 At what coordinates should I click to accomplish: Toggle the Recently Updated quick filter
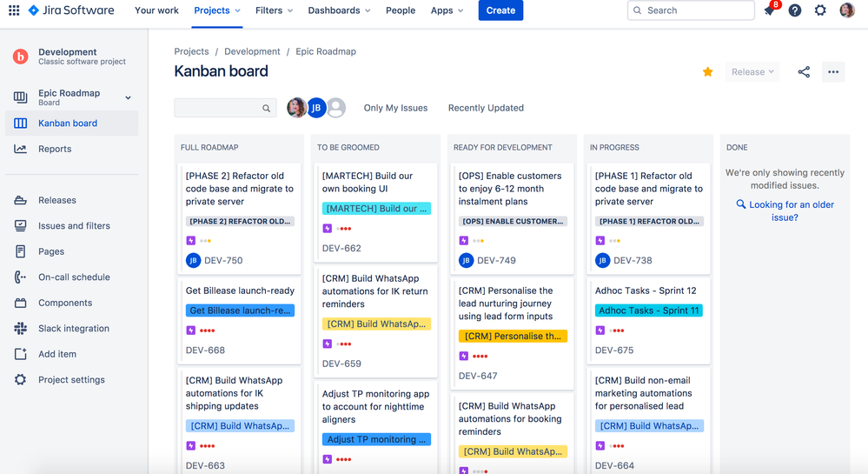point(486,108)
